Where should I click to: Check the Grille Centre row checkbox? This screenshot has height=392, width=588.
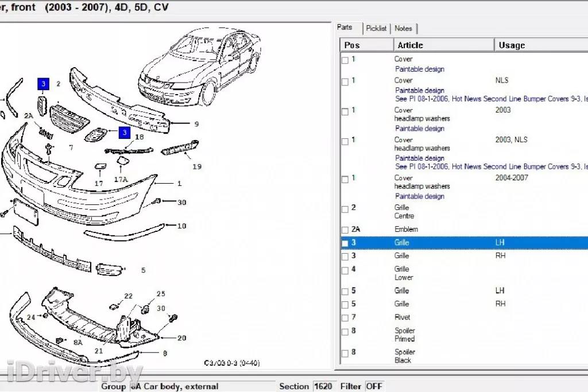(345, 209)
